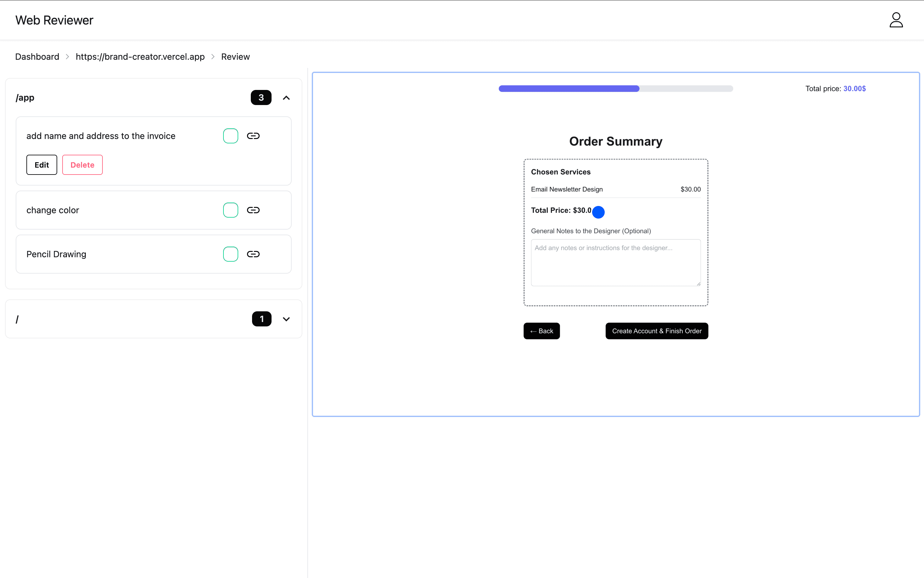The width and height of the screenshot is (924, 578).
Task: Go to Dashboard via breadcrumb
Action: click(x=37, y=57)
